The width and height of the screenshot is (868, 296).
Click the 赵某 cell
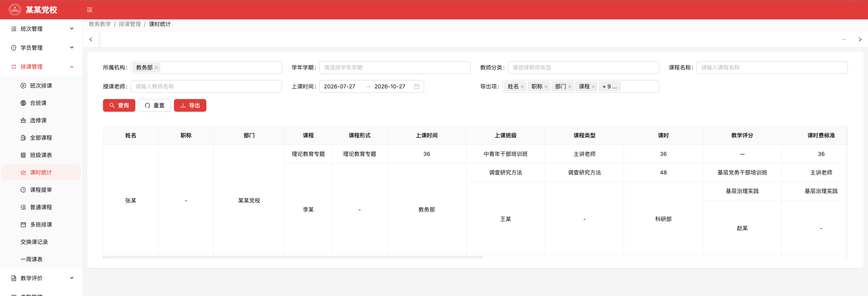click(x=742, y=228)
